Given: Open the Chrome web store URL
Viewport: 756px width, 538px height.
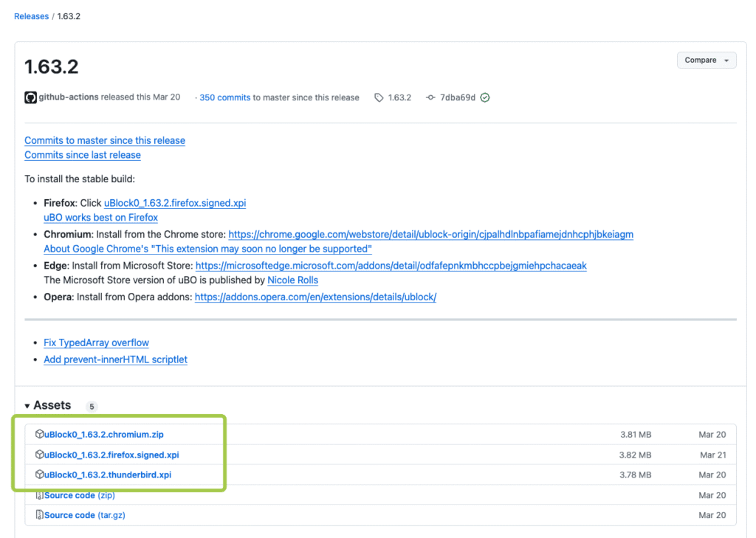Looking at the screenshot, I should coord(431,234).
